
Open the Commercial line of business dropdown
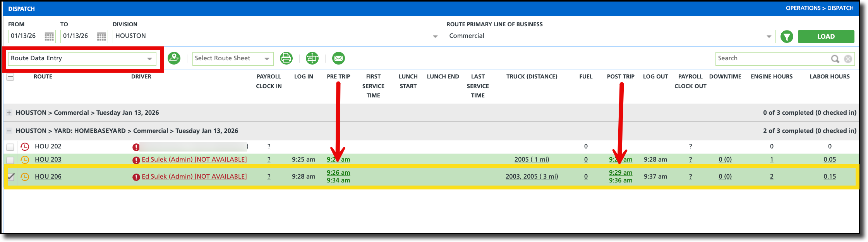pyautogui.click(x=611, y=36)
